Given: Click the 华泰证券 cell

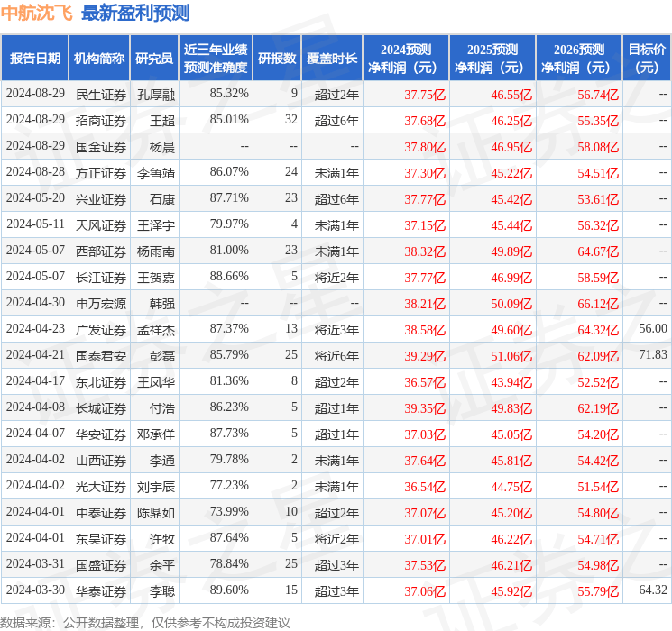Looking at the screenshot, I should [x=101, y=591].
